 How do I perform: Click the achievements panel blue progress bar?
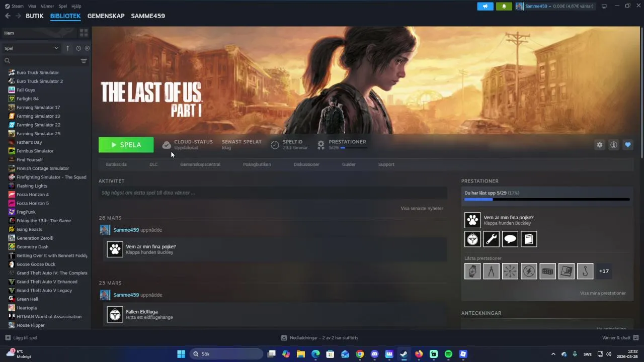pos(547,200)
